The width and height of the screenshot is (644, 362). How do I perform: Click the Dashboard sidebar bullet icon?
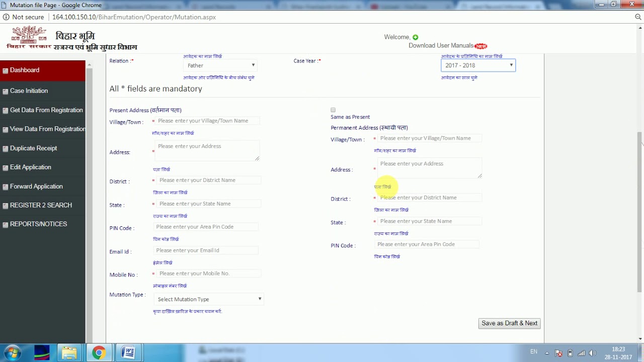[x=6, y=71]
